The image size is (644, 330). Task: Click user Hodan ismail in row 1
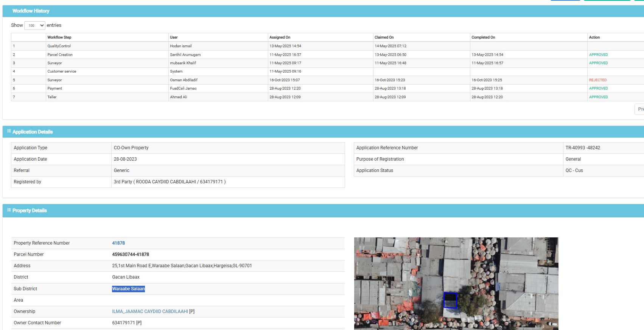tap(181, 46)
